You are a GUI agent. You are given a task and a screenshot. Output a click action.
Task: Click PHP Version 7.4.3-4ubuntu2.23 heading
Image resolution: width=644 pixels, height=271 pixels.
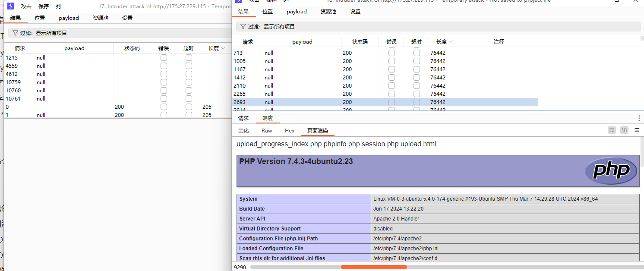click(x=296, y=161)
